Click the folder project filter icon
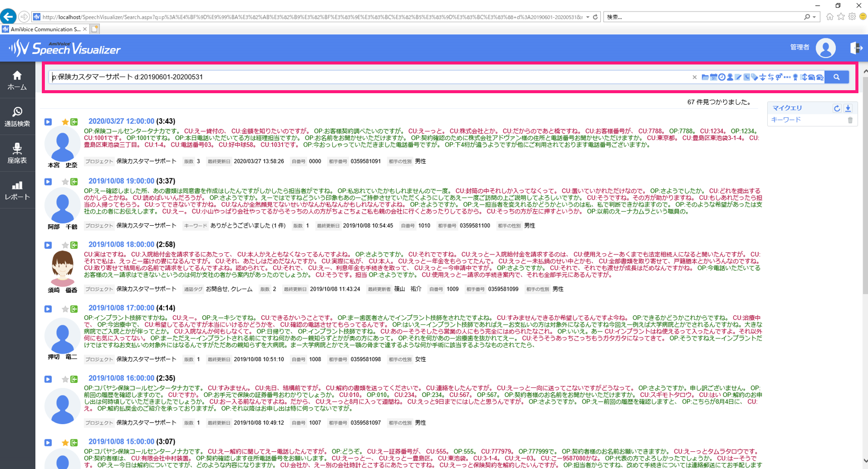The image size is (868, 469). pos(705,77)
